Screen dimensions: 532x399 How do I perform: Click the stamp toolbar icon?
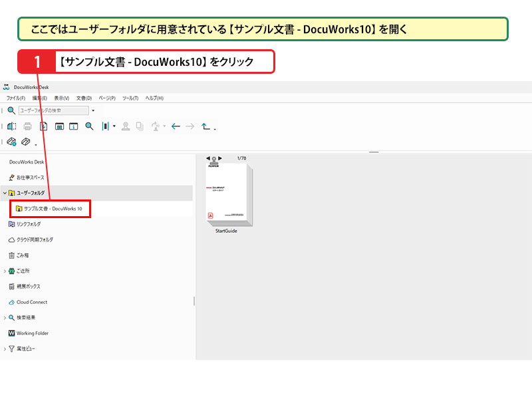(126, 126)
